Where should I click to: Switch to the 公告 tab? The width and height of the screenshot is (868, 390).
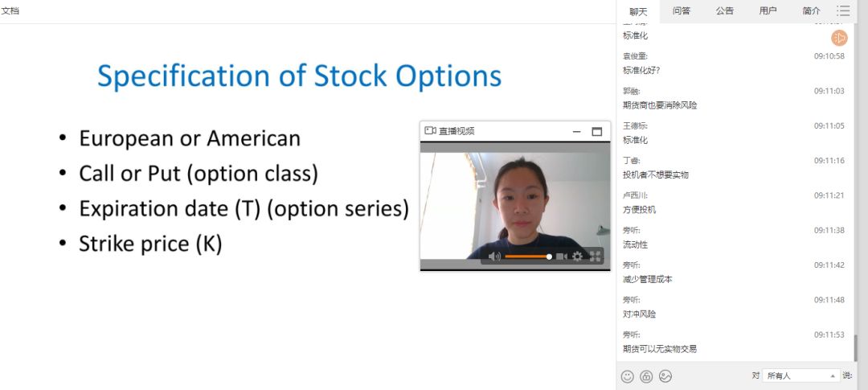click(725, 10)
